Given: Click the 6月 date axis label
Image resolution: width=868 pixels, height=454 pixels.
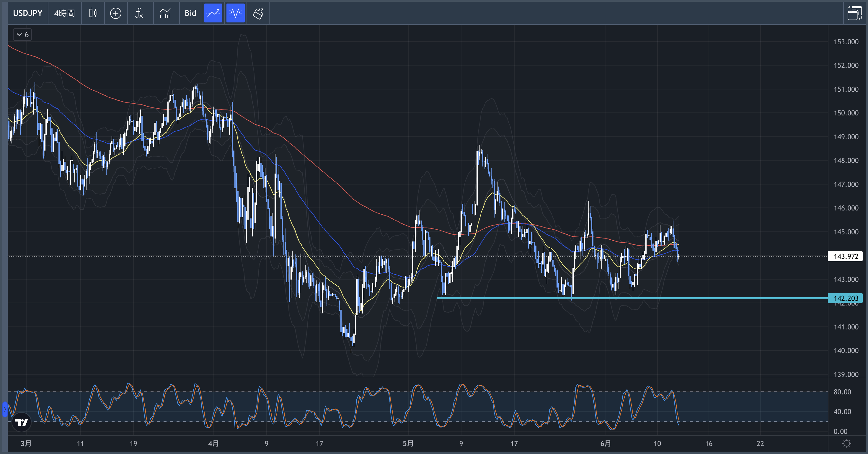Looking at the screenshot, I should pos(606,443).
